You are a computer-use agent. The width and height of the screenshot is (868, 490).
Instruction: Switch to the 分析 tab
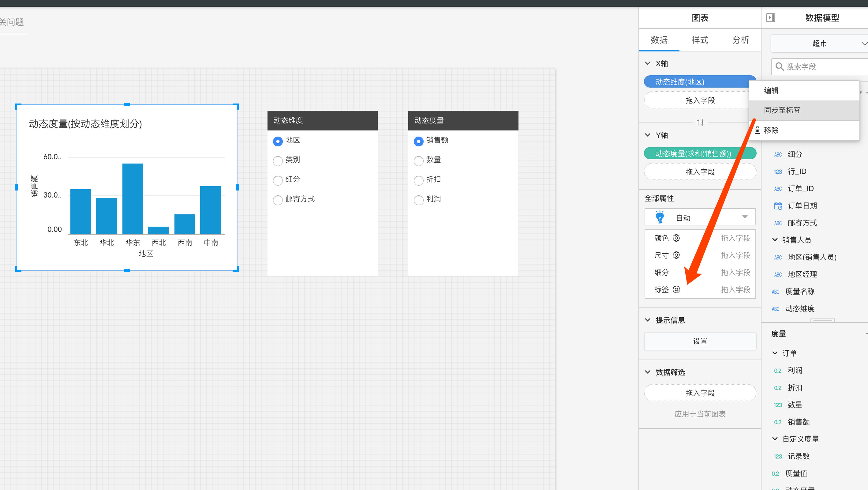[741, 40]
